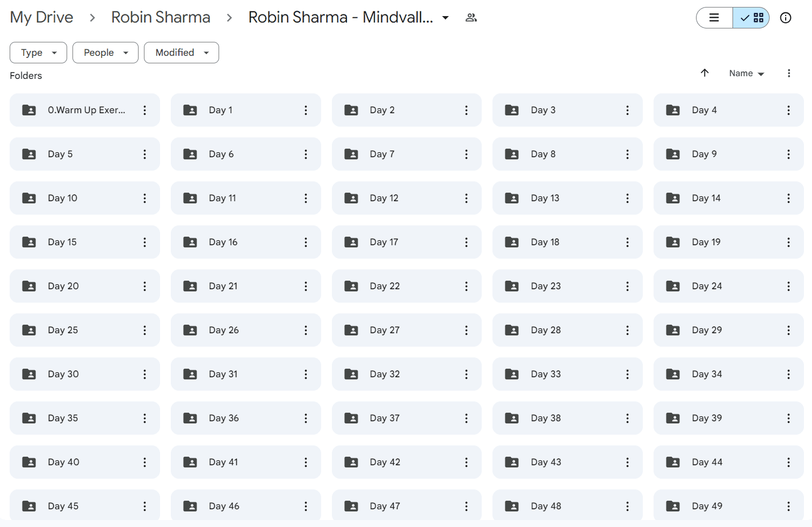Open the People filter dropdown
This screenshot has height=527, width=812.
pos(105,53)
